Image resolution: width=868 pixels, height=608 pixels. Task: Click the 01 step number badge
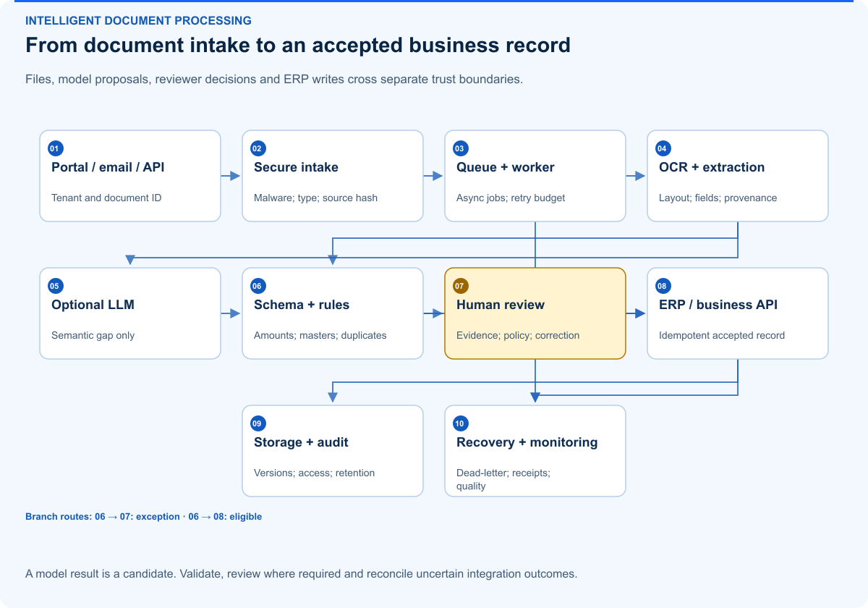coord(55,148)
